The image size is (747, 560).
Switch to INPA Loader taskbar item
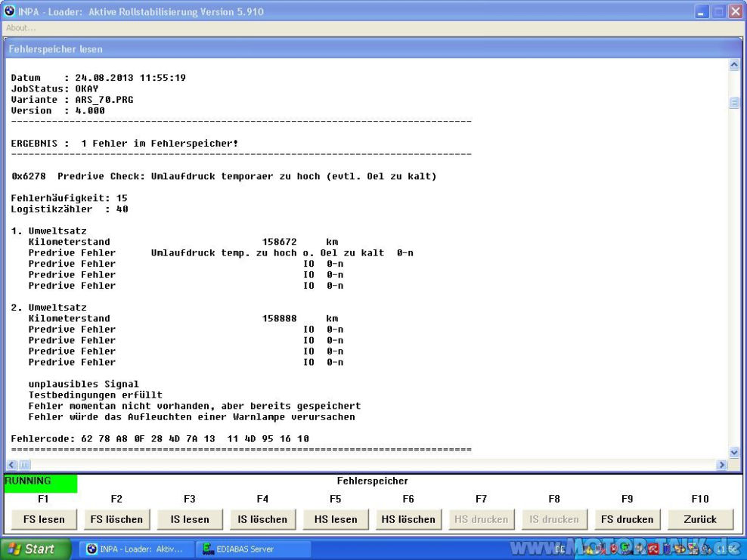click(x=136, y=549)
